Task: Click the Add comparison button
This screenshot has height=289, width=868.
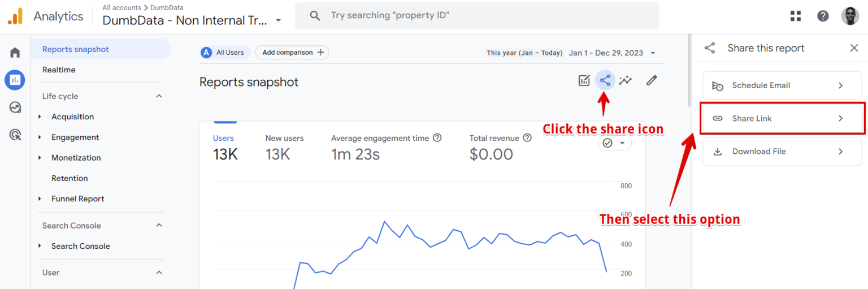Action: pyautogui.click(x=292, y=53)
